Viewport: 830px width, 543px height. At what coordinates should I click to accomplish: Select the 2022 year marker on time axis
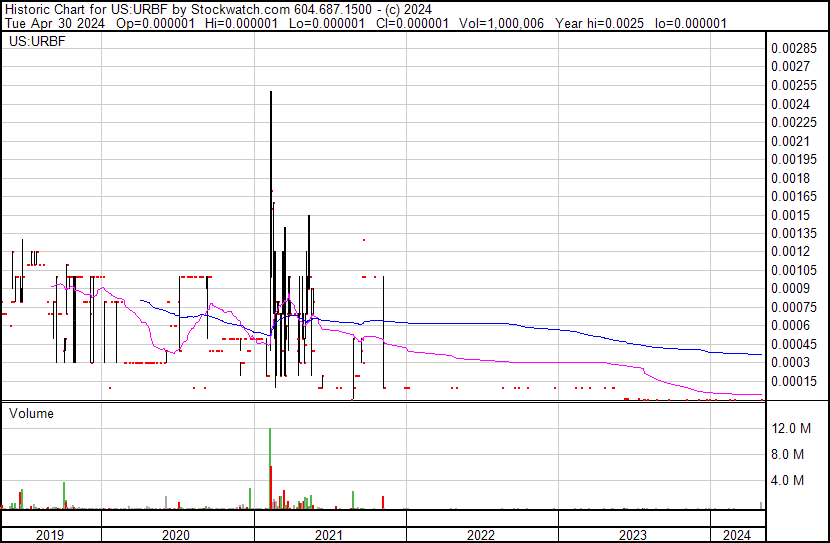[481, 535]
